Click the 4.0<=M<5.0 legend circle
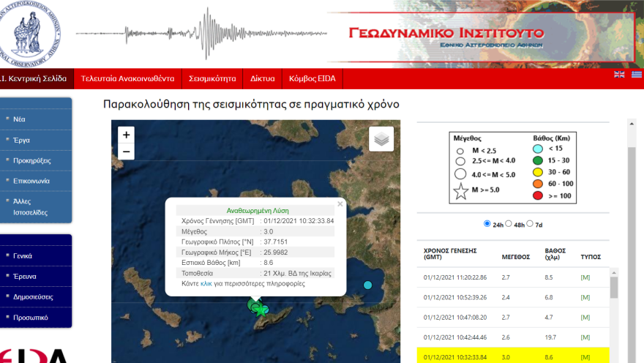The image size is (644, 363). pyautogui.click(x=460, y=174)
